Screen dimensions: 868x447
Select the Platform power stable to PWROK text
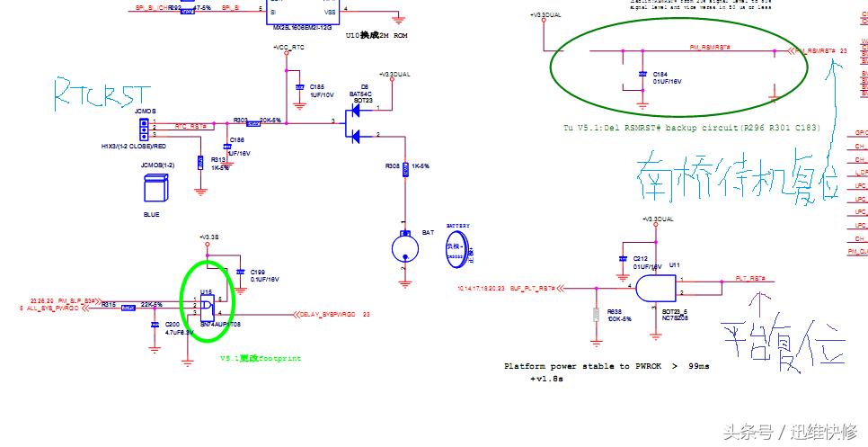point(607,366)
